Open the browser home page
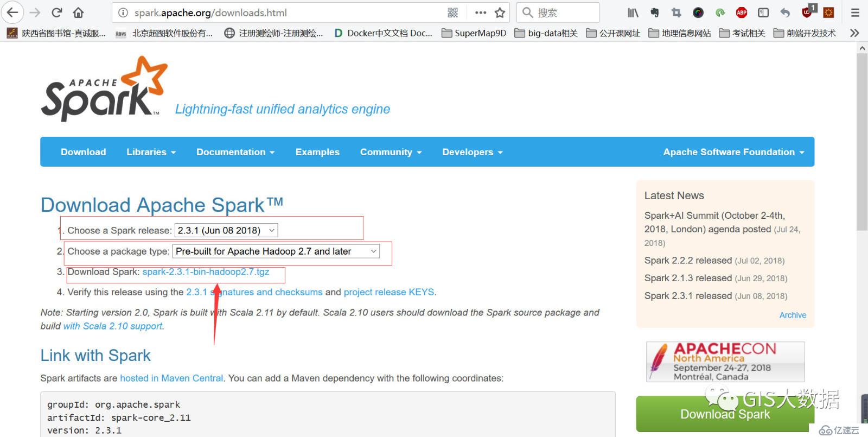Image resolution: width=868 pixels, height=437 pixels. tap(79, 12)
